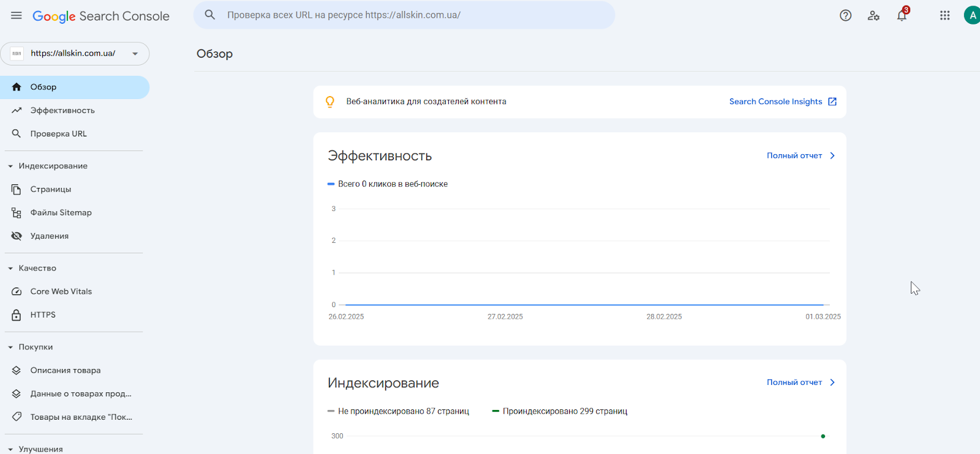Collapse the Индексирование section
The image size is (980, 454).
(10, 166)
